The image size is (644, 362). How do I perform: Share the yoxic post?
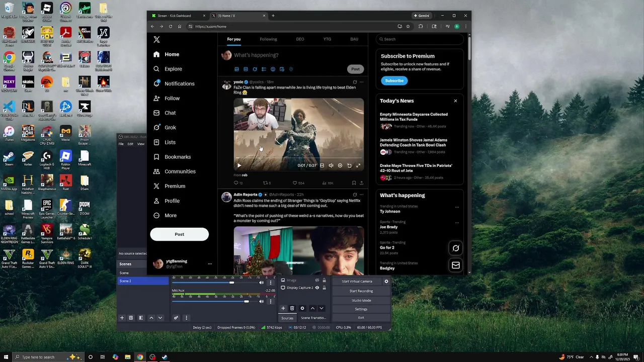click(361, 183)
